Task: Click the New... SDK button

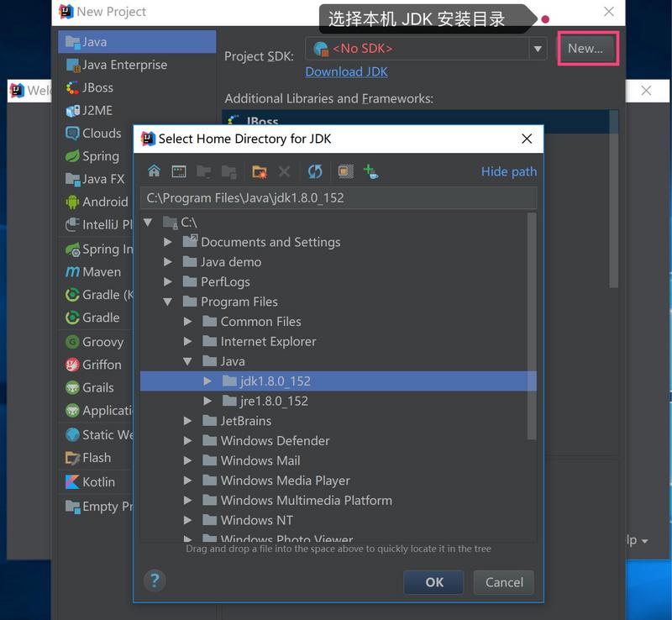Action: pyautogui.click(x=585, y=49)
